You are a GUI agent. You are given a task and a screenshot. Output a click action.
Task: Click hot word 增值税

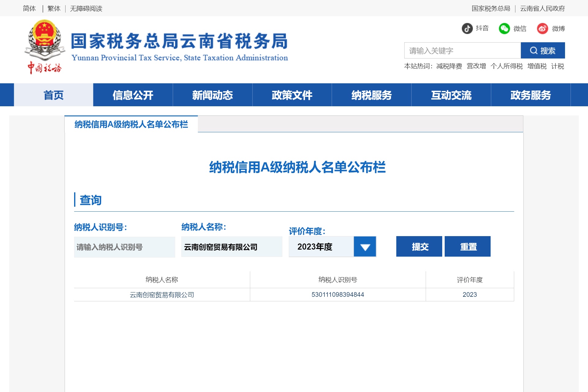click(x=537, y=66)
